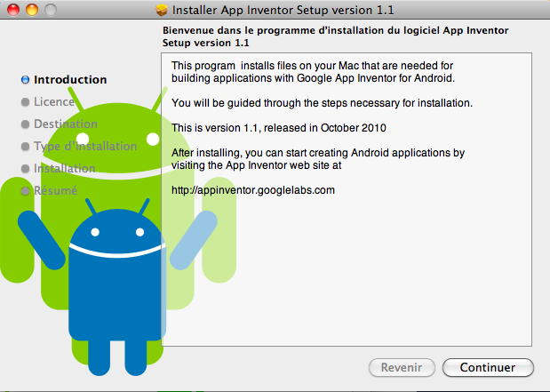Click the Continuer button

click(488, 367)
